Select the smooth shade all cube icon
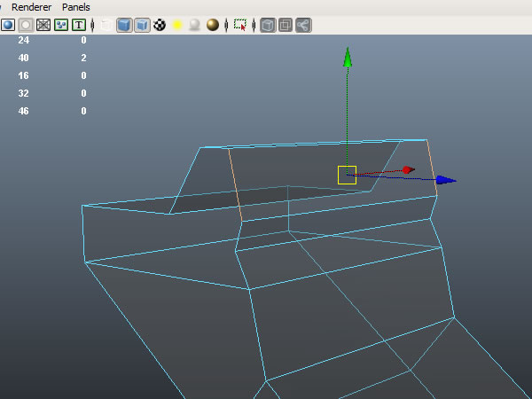 tap(124, 25)
